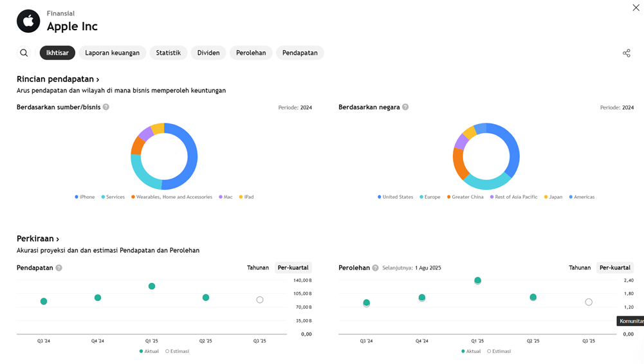The image size is (644, 364).
Task: Click Selanjutnya: 1 Agu 2025 text
Action: (x=412, y=268)
